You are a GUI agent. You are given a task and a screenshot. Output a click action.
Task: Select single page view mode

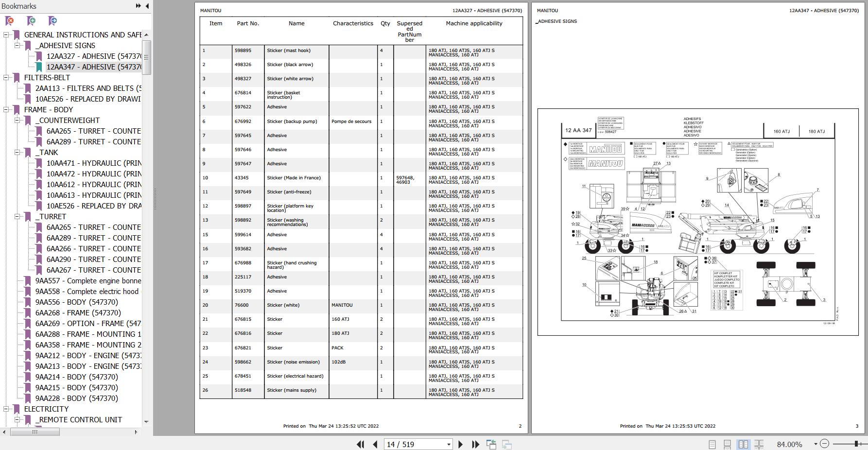click(713, 444)
